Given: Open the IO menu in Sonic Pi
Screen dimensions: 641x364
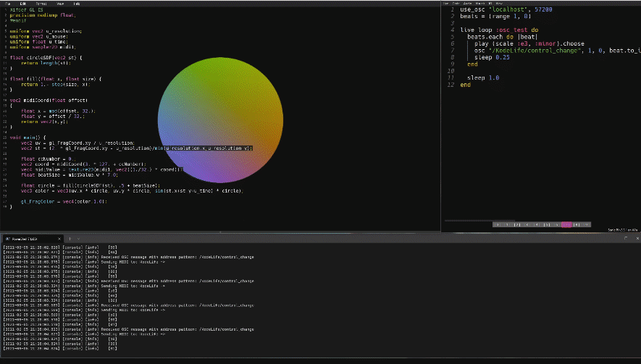Looking at the screenshot, I should tap(490, 4).
